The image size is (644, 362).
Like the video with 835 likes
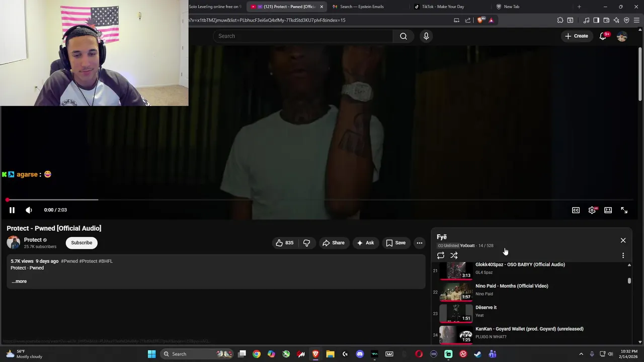pyautogui.click(x=284, y=243)
